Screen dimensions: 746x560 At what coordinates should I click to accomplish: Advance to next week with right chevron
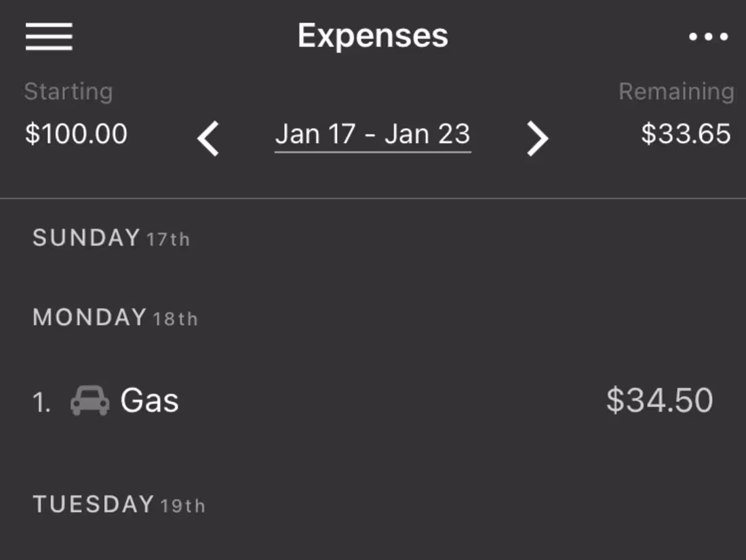click(537, 139)
